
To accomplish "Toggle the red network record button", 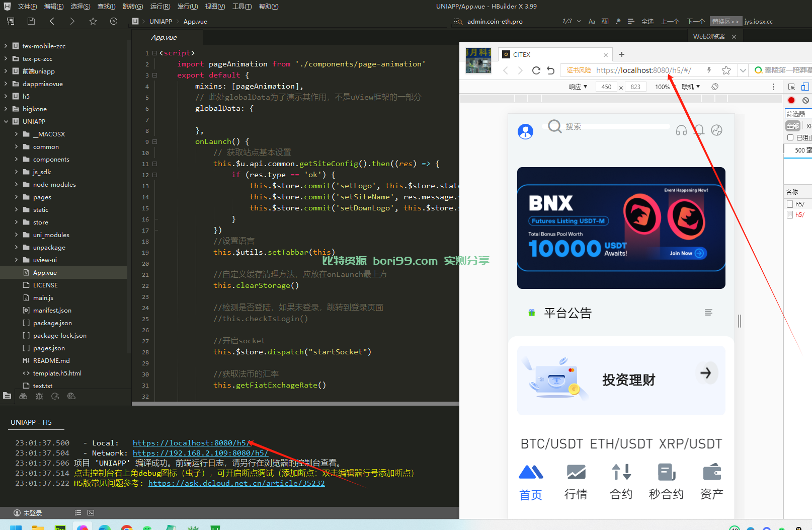I will [791, 100].
